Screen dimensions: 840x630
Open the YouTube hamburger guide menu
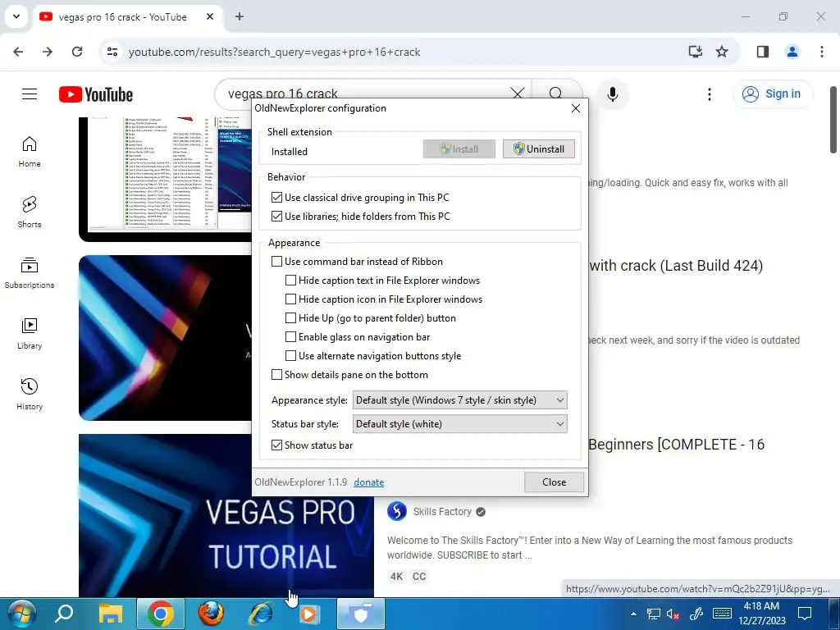coord(30,94)
